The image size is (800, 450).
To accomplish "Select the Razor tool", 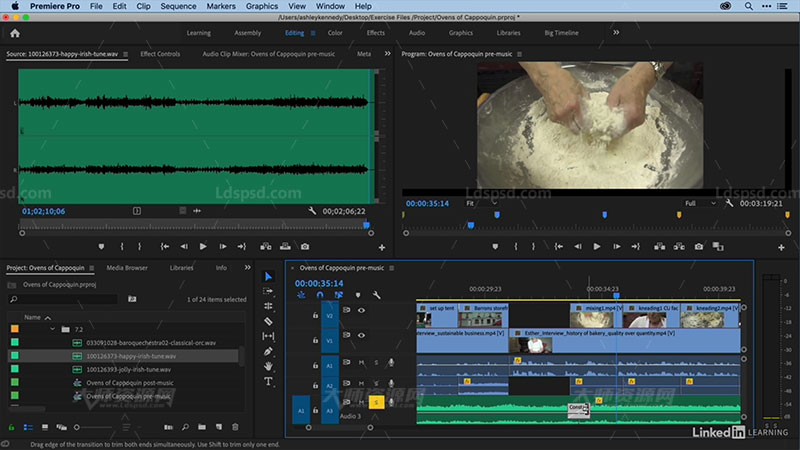I will click(268, 321).
